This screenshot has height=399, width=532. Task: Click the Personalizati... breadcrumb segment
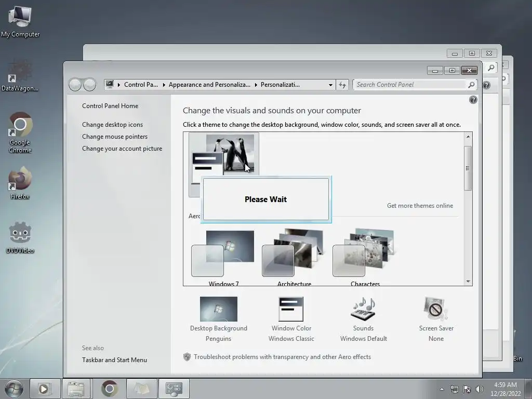(280, 85)
